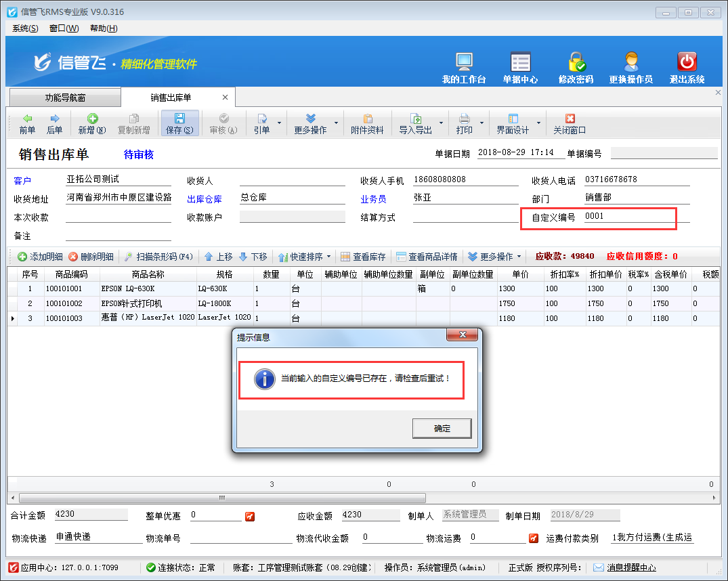Select row 3 indicator of the product grid
728x581 pixels.
point(12,318)
